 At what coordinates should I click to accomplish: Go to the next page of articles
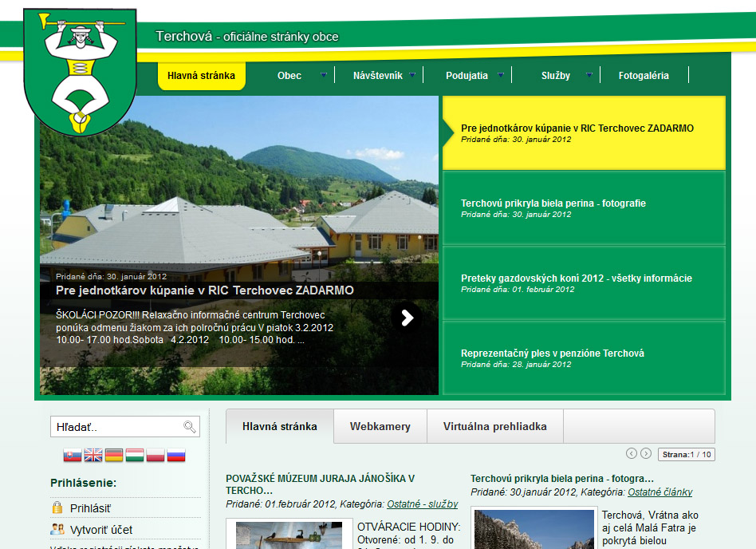tap(646, 453)
